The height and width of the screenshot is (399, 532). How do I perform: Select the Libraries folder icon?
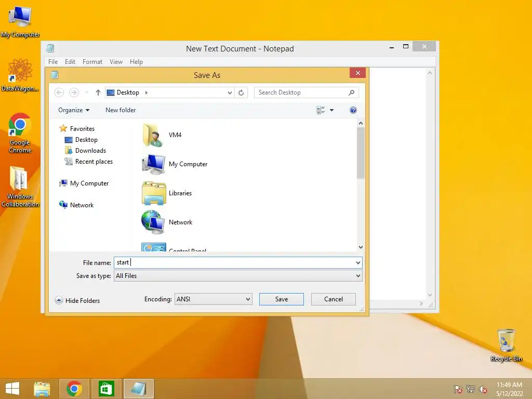[154, 193]
